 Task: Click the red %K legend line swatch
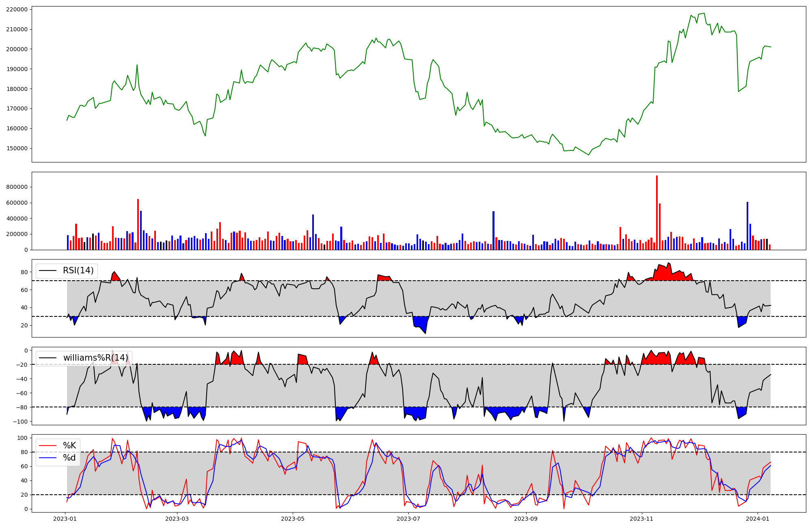tap(48, 446)
